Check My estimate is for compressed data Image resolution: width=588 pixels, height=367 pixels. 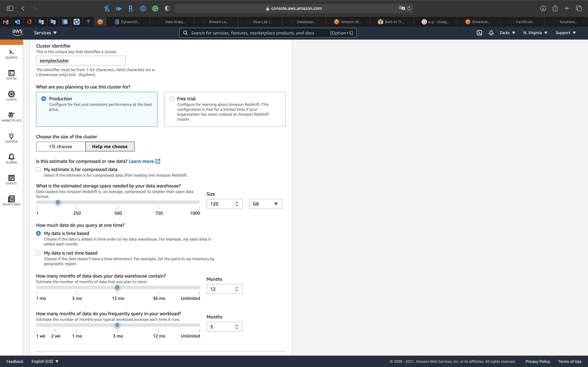point(38,169)
